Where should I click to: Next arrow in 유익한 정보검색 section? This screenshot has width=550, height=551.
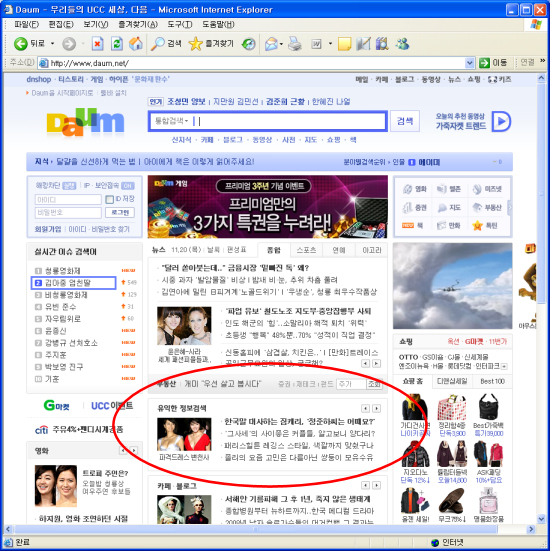tap(376, 408)
